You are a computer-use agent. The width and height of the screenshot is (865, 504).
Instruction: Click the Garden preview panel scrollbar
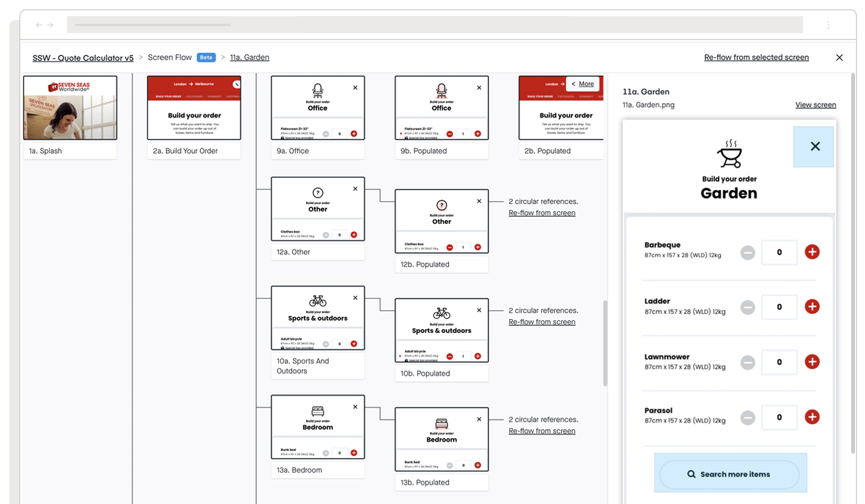point(854,263)
